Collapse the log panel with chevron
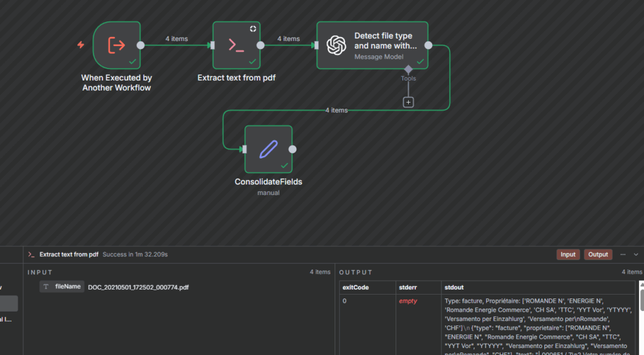 636,254
